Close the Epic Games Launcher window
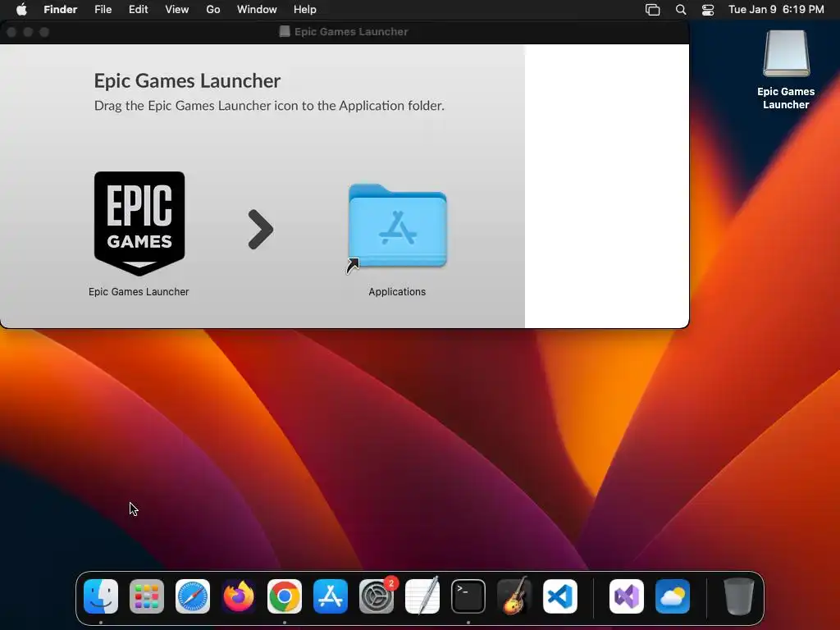 click(x=11, y=32)
